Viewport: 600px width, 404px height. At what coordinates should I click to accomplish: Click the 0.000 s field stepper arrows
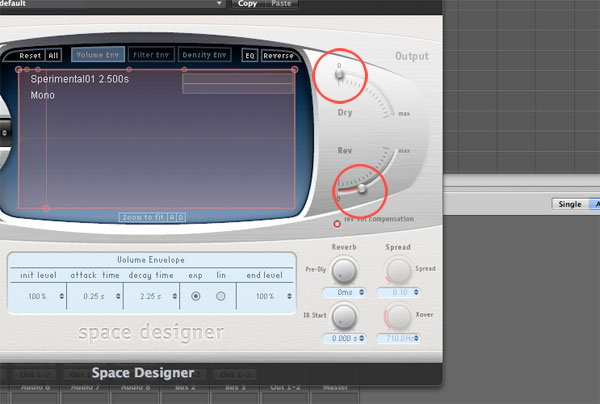[362, 338]
